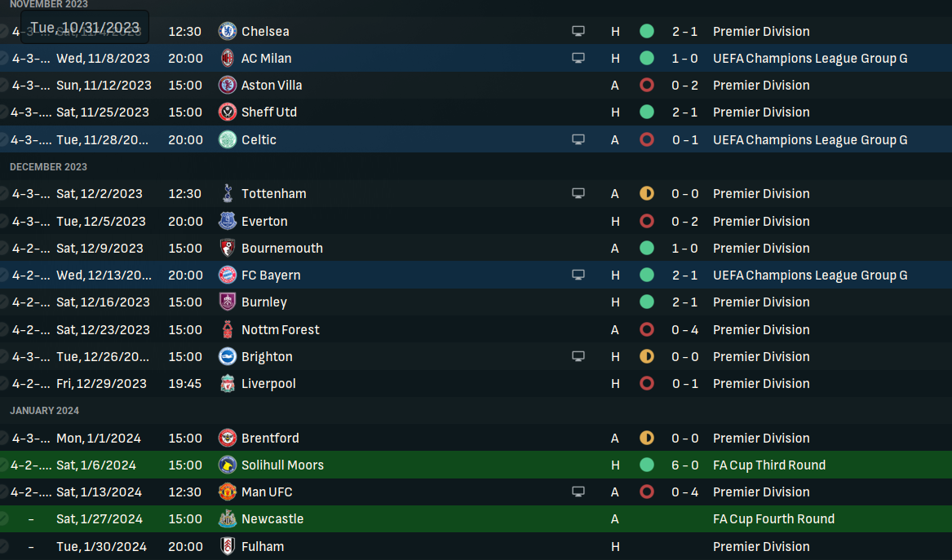Click UEFA Champions League Group G on Celtic row
Screen dimensions: 952x560
pos(810,139)
